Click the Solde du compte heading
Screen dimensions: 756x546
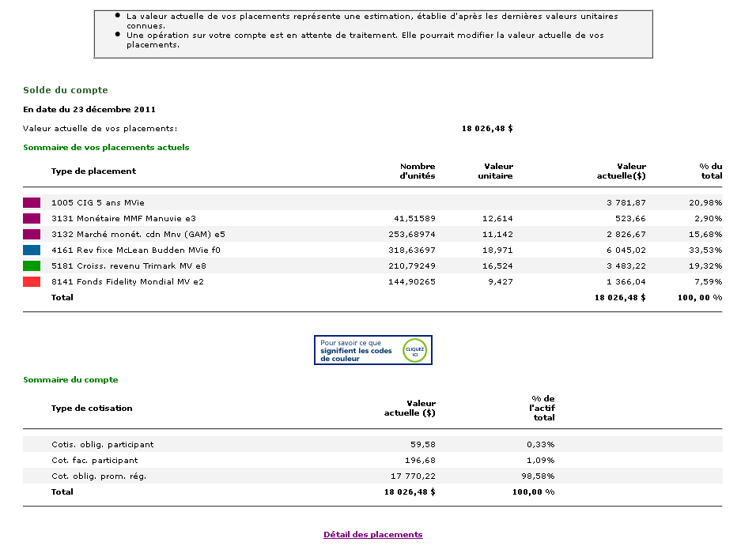click(x=66, y=90)
